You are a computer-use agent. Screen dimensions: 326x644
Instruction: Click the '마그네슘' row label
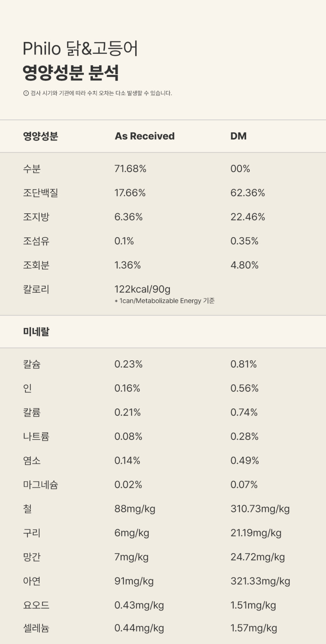coord(40,485)
